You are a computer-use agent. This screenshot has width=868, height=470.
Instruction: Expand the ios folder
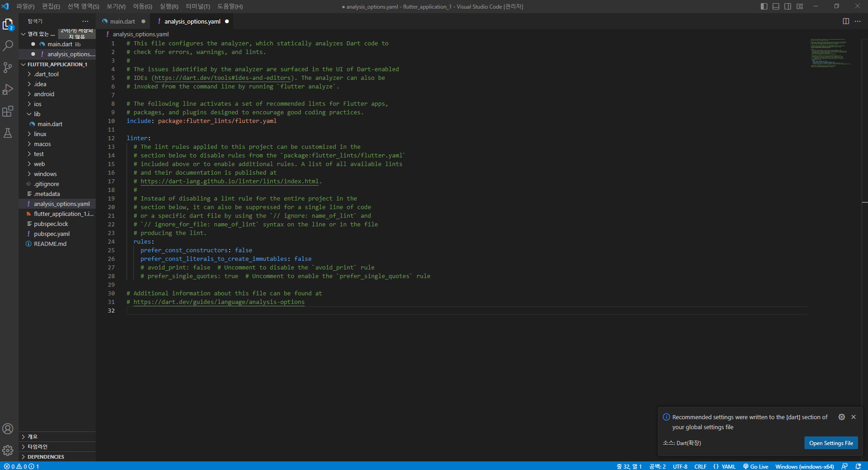(x=37, y=104)
